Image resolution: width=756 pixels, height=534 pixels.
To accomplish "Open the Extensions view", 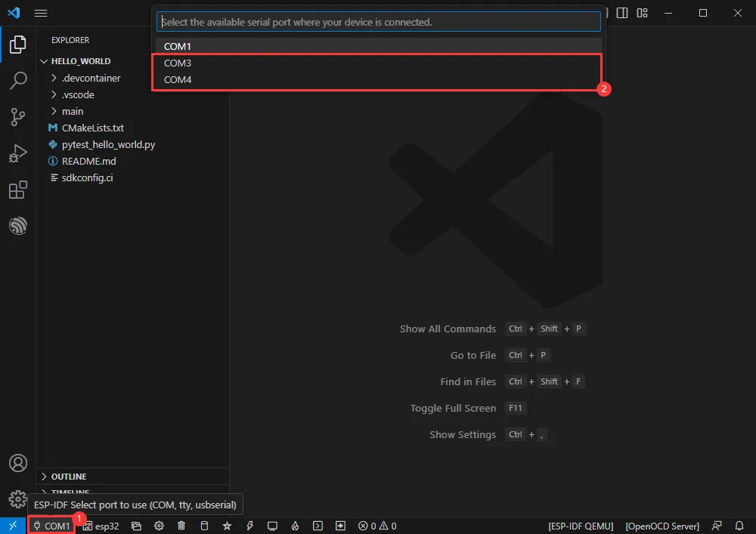I will coord(18,190).
